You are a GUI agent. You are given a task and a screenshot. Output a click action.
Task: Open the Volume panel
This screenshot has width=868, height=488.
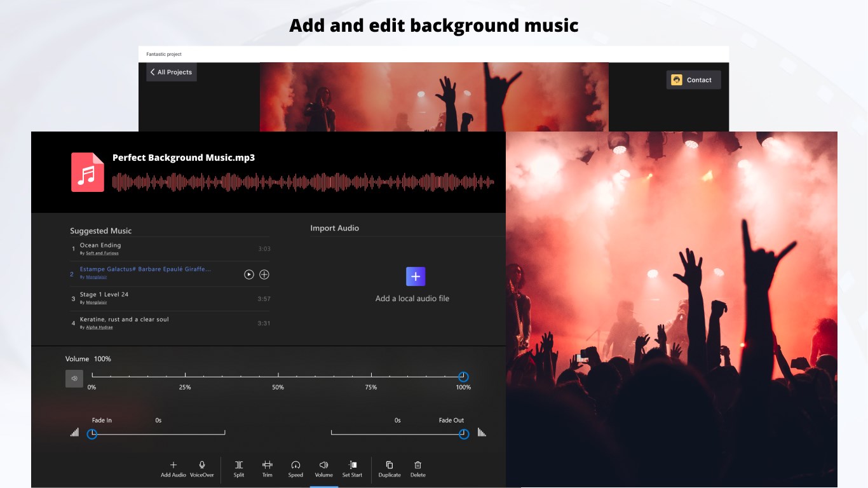(x=323, y=470)
